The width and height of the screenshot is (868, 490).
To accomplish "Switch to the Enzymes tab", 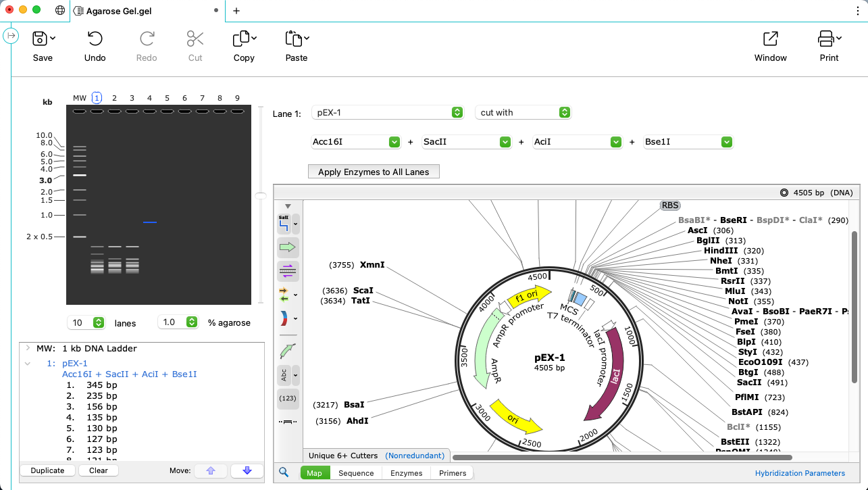I will [x=405, y=472].
